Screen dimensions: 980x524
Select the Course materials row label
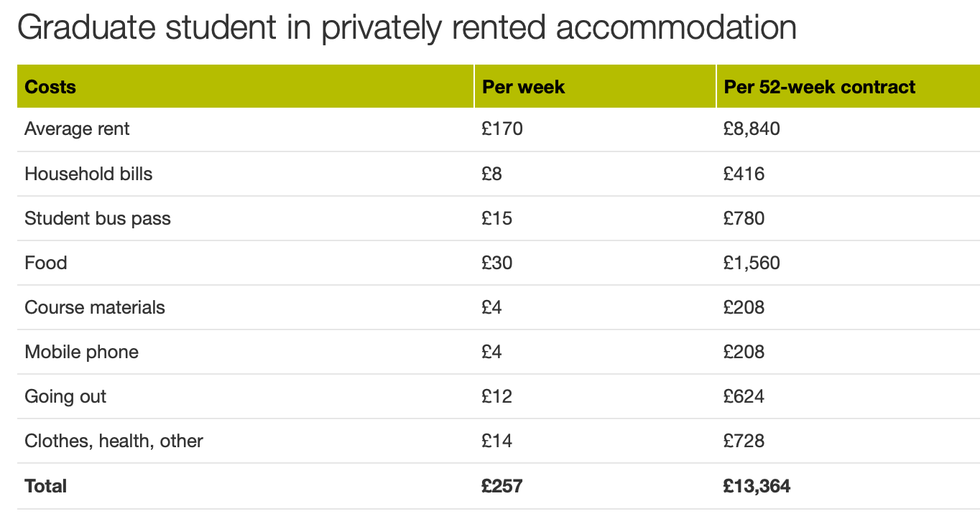point(95,307)
